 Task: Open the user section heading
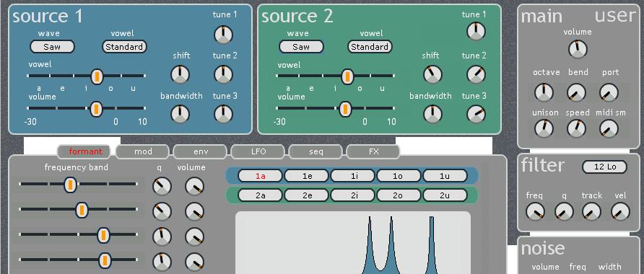615,16
